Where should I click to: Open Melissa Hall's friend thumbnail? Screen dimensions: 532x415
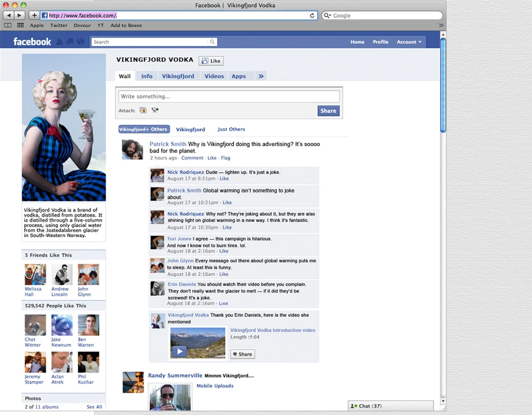pyautogui.click(x=35, y=274)
